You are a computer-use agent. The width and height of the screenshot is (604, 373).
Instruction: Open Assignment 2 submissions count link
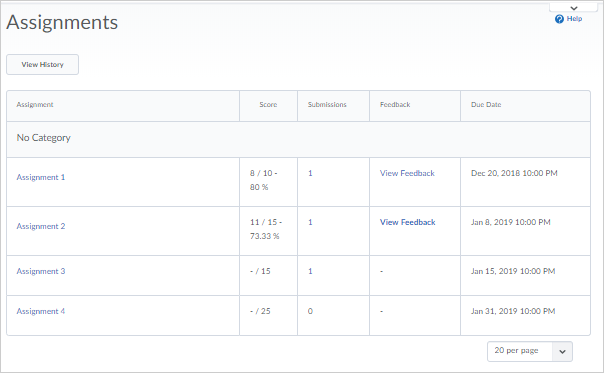[310, 222]
